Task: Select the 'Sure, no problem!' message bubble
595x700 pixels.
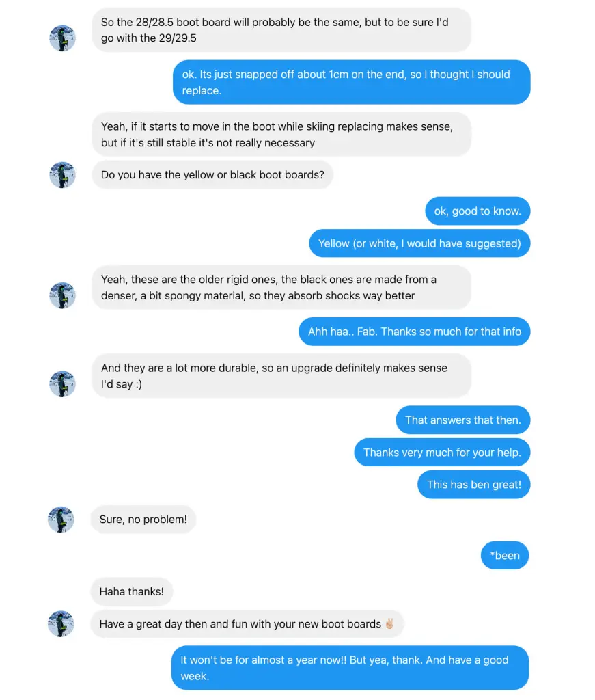Action: pos(143,520)
